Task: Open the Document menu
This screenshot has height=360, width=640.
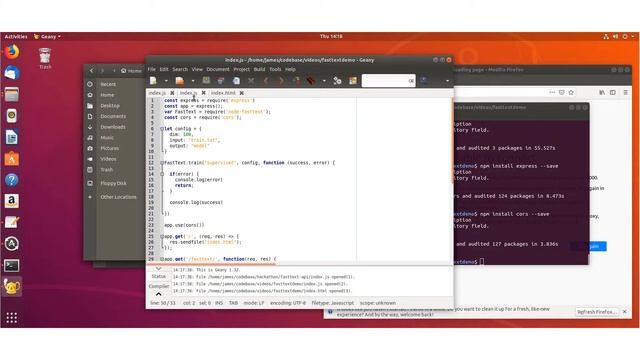Action: (x=218, y=69)
